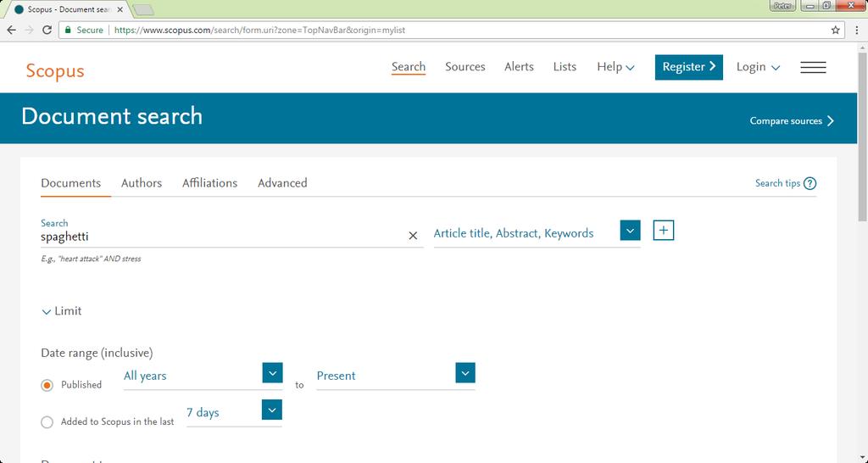Open Sources in the top navigation
The width and height of the screenshot is (868, 463).
[465, 67]
